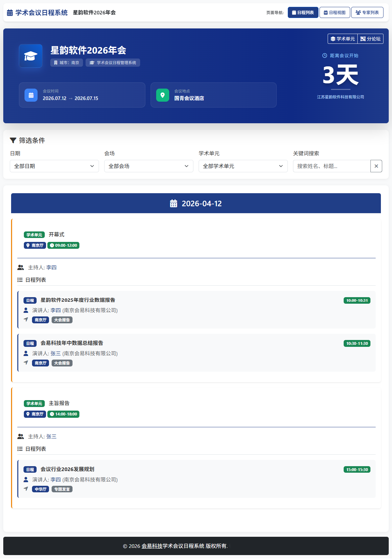Click the 学术会议日程管理系统 tag
392x559 pixels.
[x=113, y=63]
